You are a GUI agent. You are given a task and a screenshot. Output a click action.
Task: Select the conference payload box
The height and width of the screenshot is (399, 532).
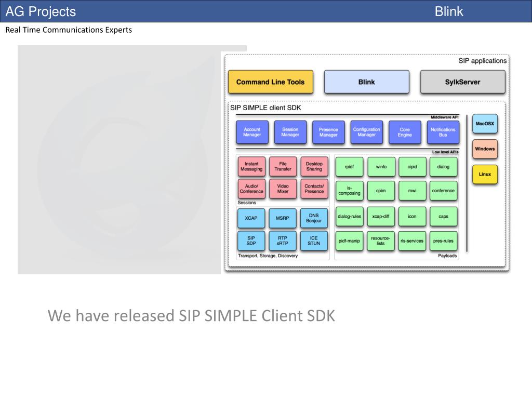pyautogui.click(x=443, y=191)
